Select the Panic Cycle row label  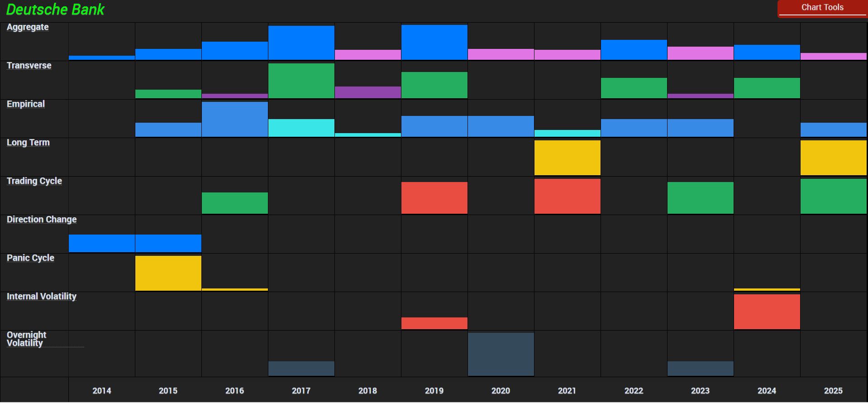pyautogui.click(x=30, y=258)
